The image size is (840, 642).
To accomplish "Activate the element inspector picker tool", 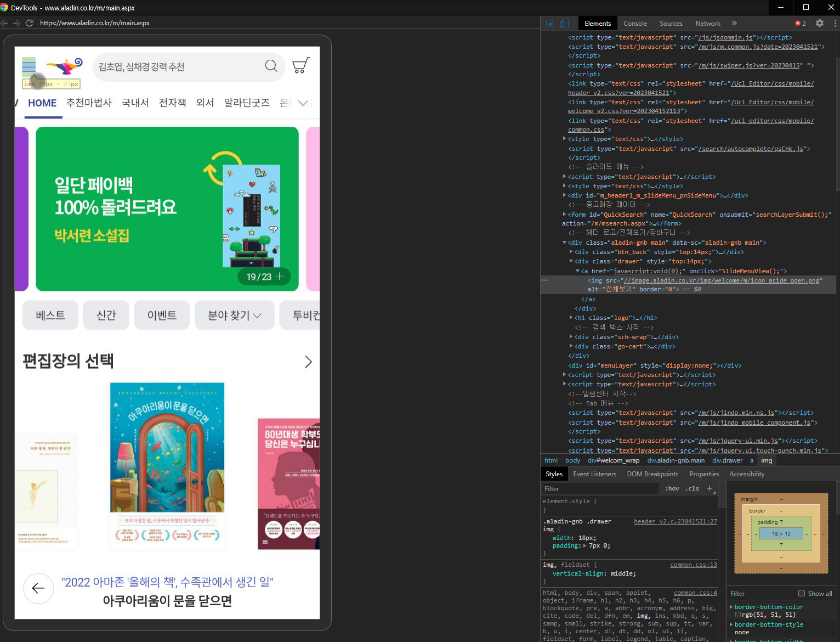I will tap(549, 23).
